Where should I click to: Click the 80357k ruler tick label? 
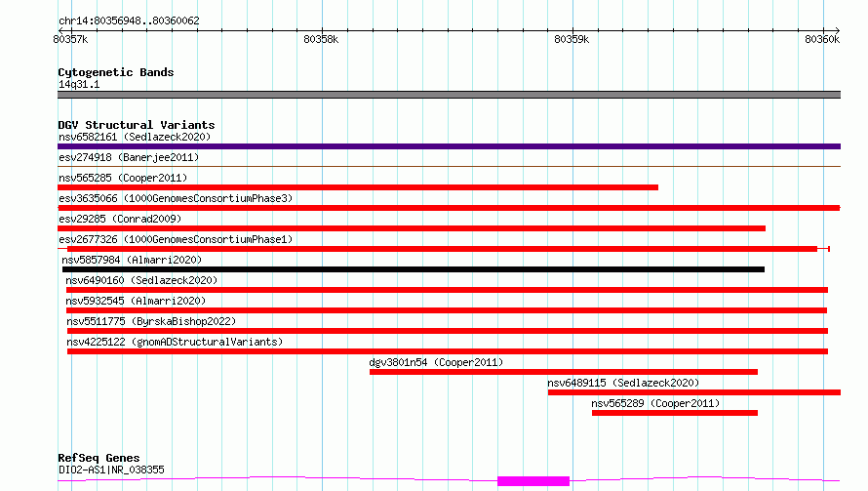[x=70, y=39]
